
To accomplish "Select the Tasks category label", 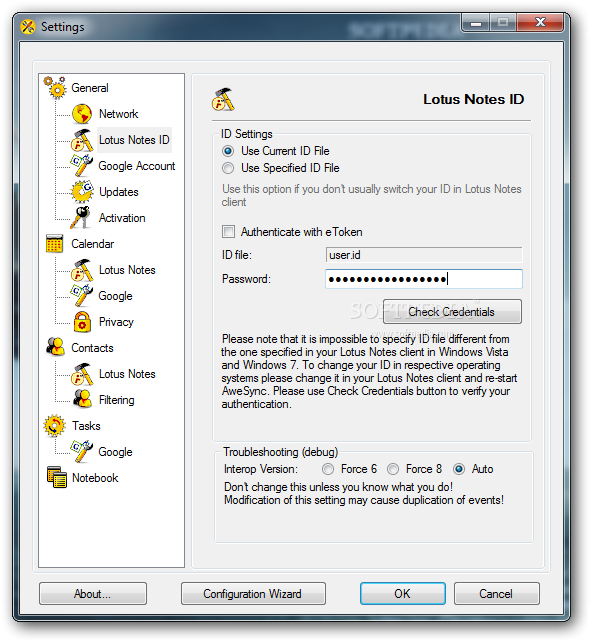I will (x=86, y=426).
